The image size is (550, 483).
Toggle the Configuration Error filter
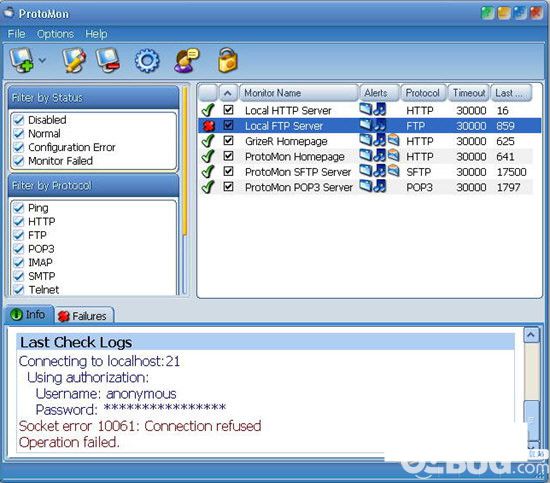click(x=18, y=147)
